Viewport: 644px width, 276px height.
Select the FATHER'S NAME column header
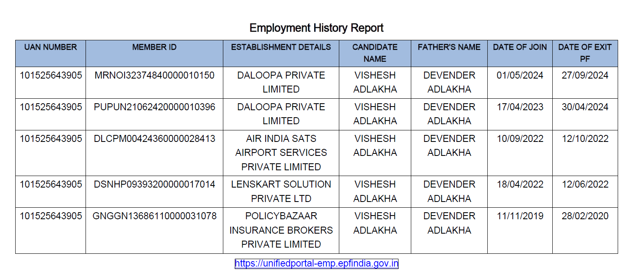pyautogui.click(x=449, y=47)
